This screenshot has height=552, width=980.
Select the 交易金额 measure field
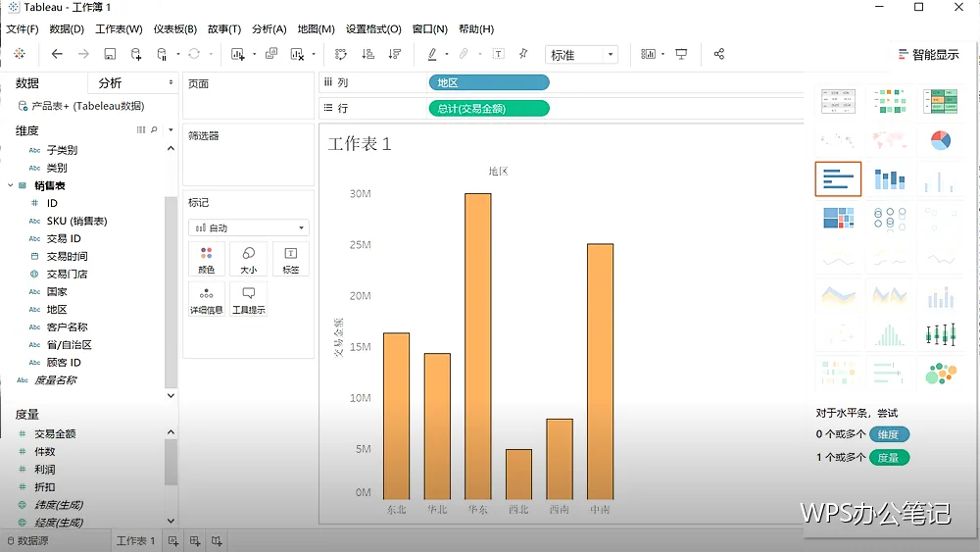click(x=55, y=433)
